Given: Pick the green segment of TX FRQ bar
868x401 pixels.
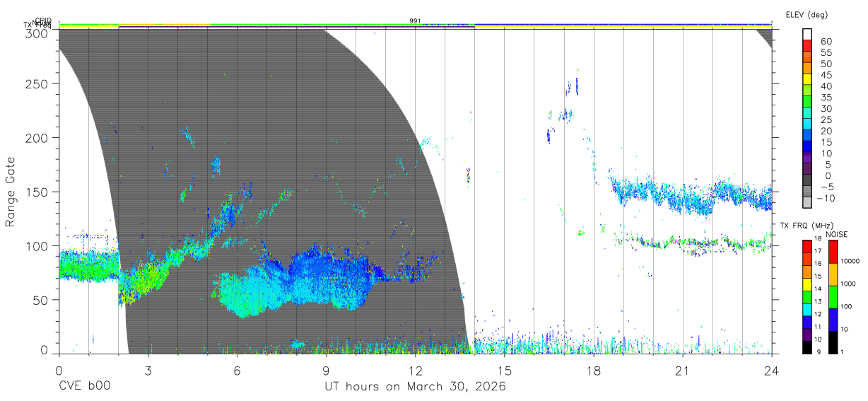Looking at the screenshot, I should [x=807, y=296].
